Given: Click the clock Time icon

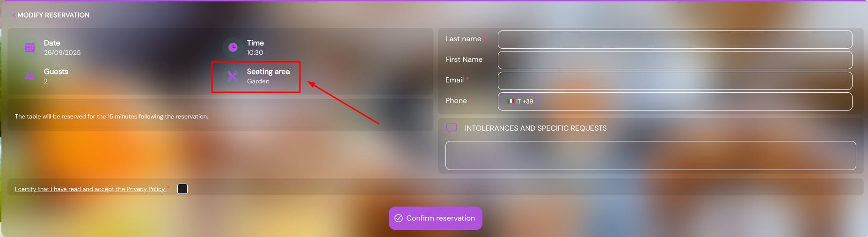Looking at the screenshot, I should pos(233,47).
